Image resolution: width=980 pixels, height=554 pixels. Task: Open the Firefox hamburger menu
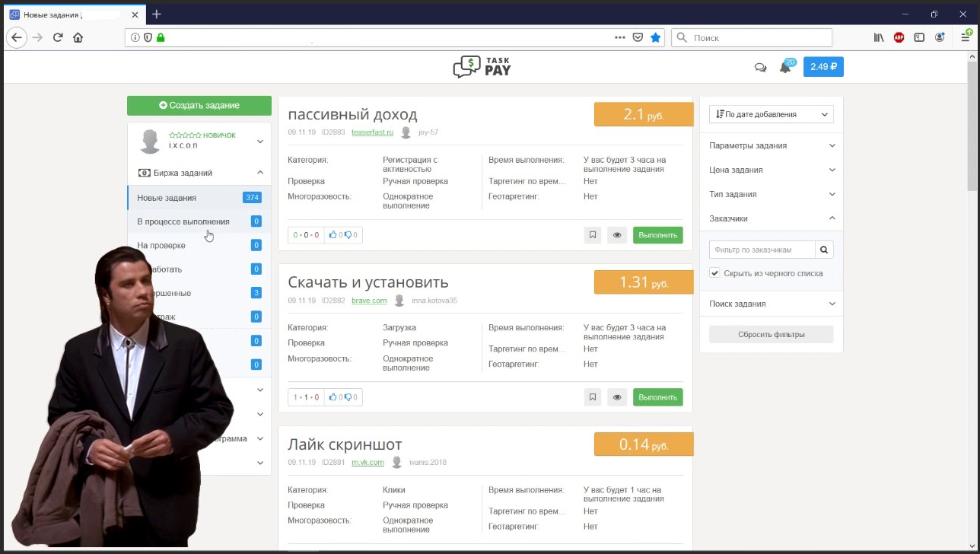coord(966,37)
